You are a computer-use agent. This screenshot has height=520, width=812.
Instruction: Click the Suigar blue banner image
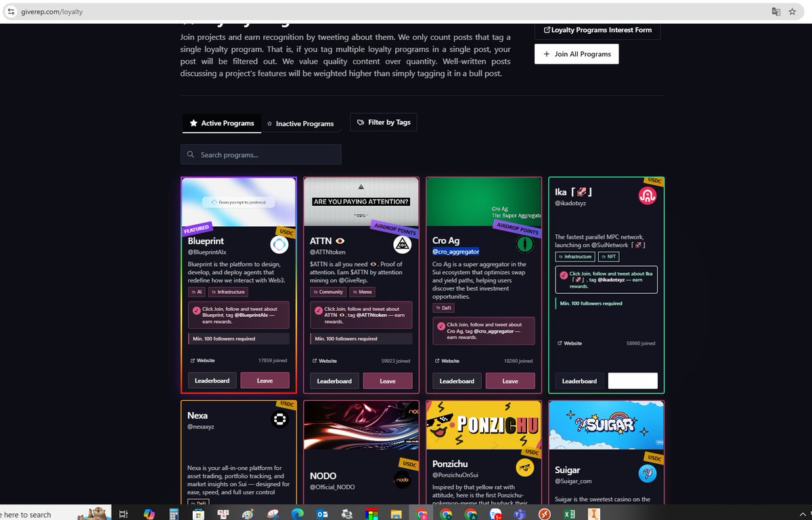click(606, 425)
